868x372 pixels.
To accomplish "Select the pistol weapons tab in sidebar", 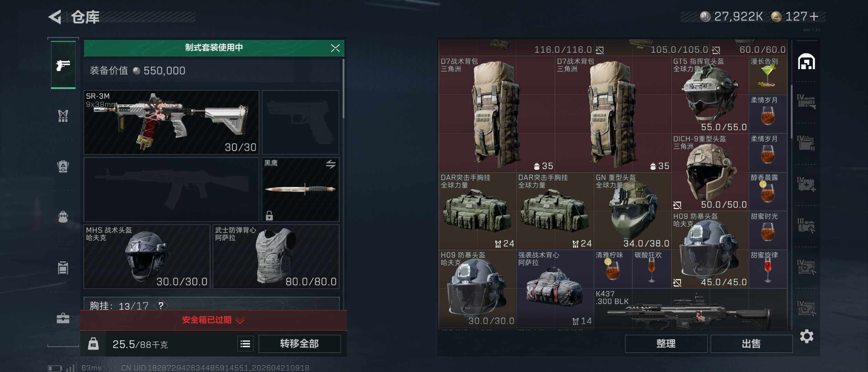I will pyautogui.click(x=63, y=65).
